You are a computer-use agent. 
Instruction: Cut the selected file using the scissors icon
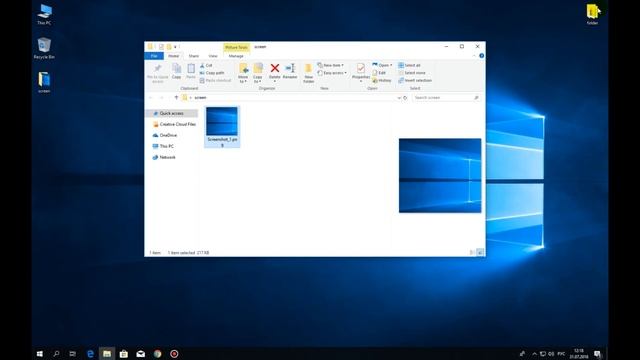tap(206, 65)
